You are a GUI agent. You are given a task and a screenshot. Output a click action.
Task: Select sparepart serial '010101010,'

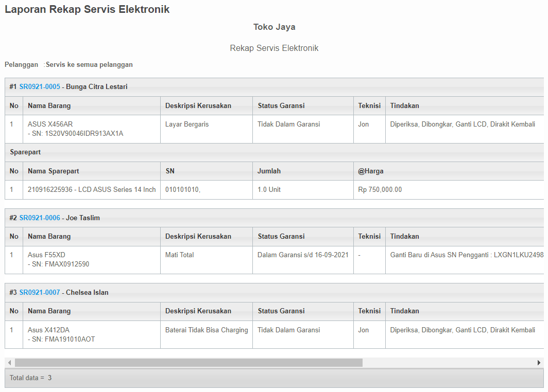click(x=183, y=189)
